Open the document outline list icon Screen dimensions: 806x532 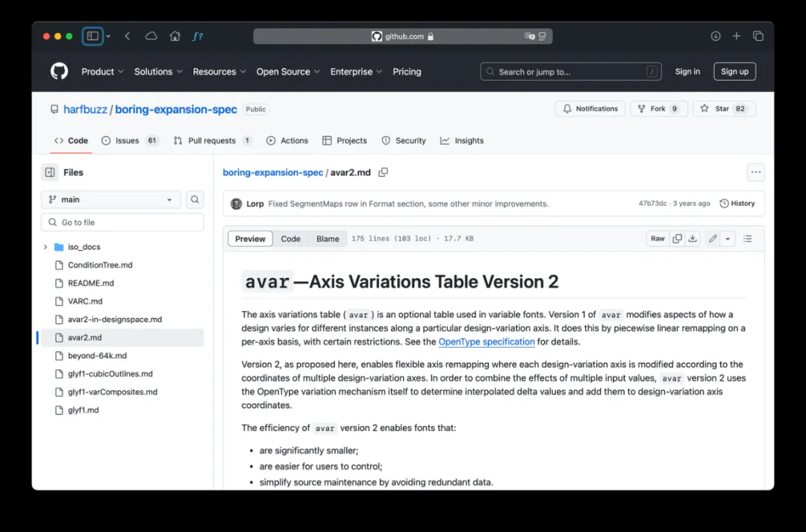(x=747, y=239)
